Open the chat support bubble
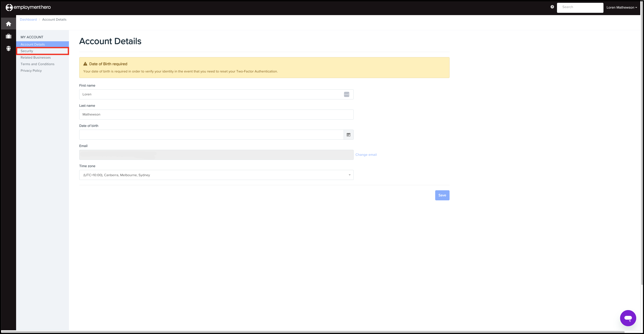The width and height of the screenshot is (644, 334). (628, 318)
